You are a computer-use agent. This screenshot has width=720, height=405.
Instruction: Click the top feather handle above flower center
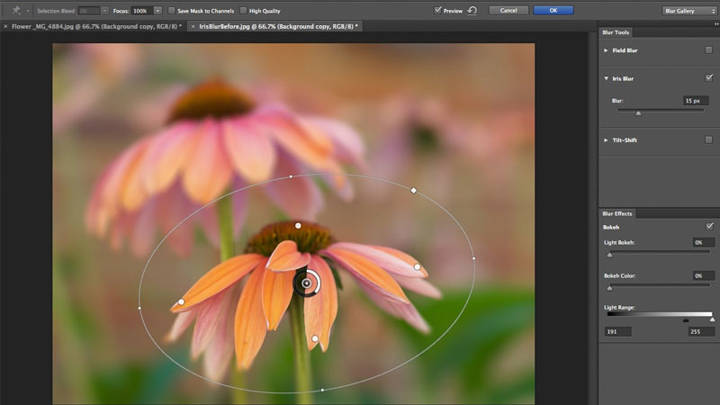point(298,225)
